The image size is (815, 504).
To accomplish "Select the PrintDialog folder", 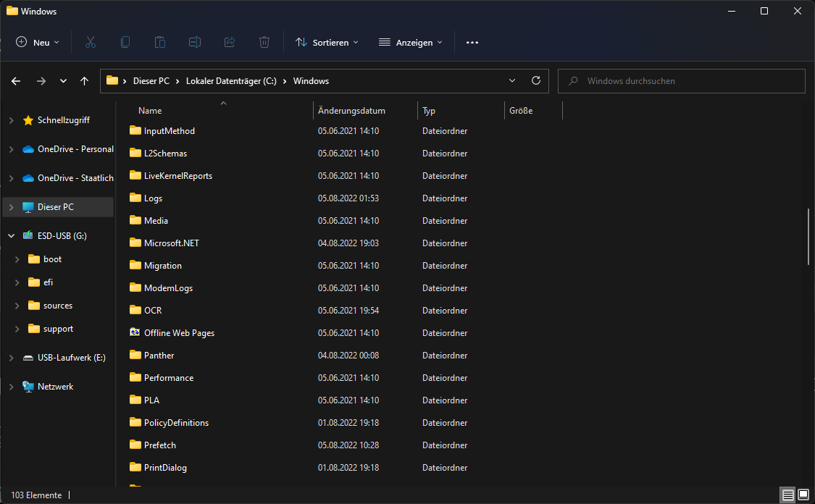I will click(165, 468).
